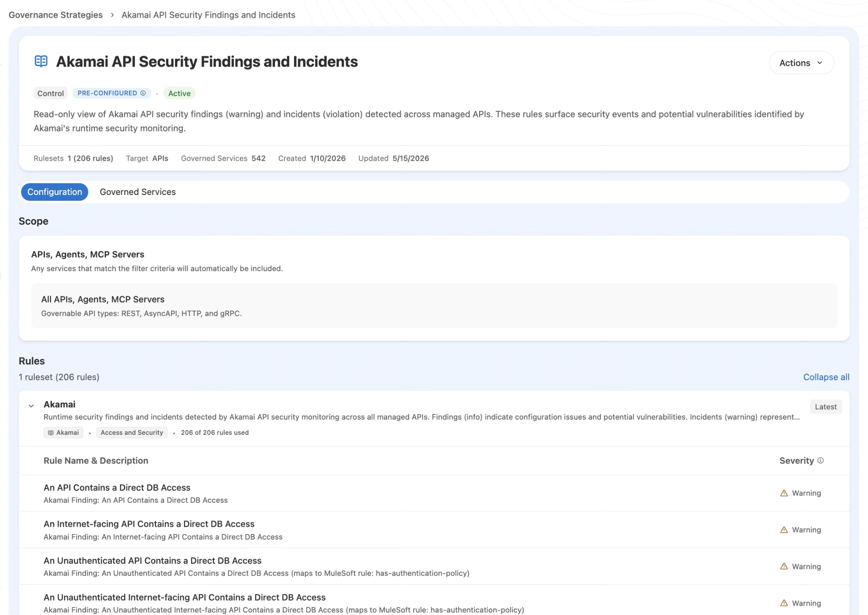Click warning icon for An API Contains a Direct DB Access
This screenshot has width=868, height=615.
pyautogui.click(x=784, y=493)
